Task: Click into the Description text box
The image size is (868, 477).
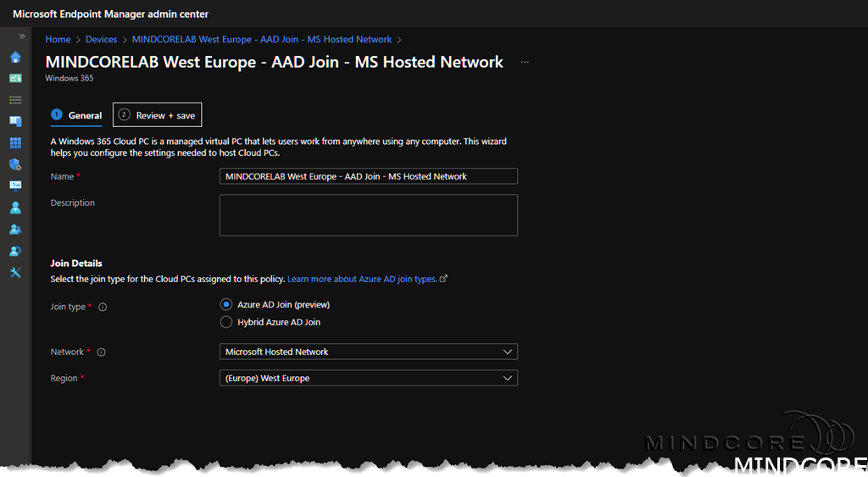Action: click(x=368, y=215)
